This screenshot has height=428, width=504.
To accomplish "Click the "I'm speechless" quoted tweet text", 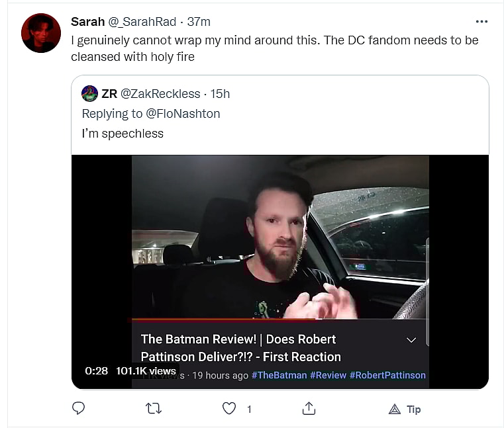I will 123,134.
